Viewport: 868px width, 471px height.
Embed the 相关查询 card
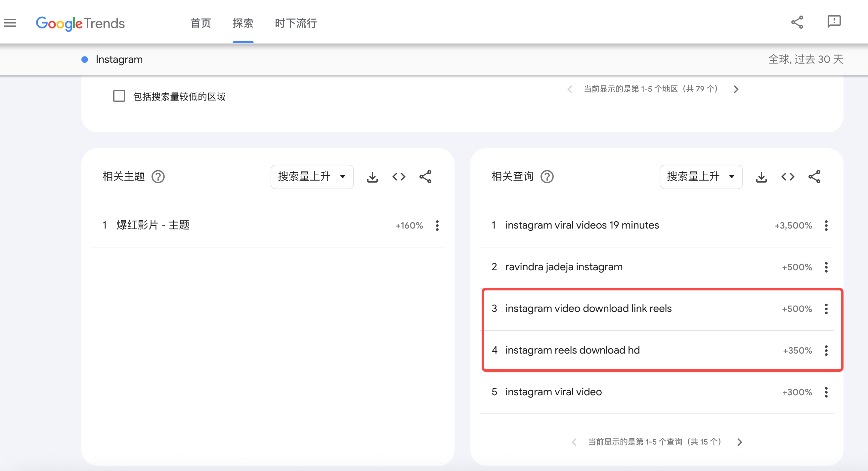(x=788, y=177)
